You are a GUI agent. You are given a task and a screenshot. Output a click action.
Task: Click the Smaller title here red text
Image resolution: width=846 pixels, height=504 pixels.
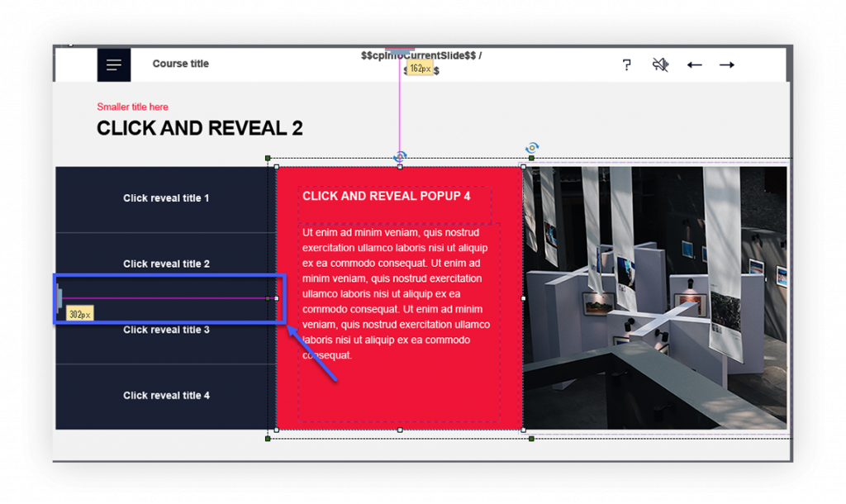tap(131, 107)
